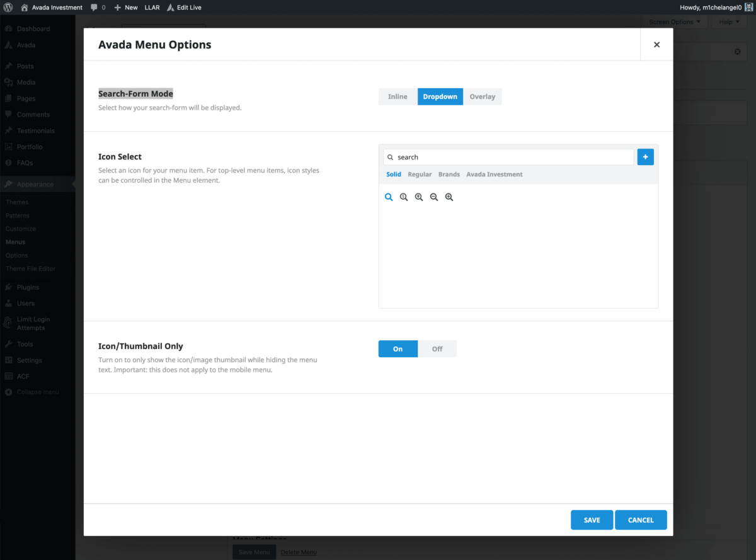Select the search-dollar icon
This screenshot has width=756, height=560.
(x=404, y=197)
